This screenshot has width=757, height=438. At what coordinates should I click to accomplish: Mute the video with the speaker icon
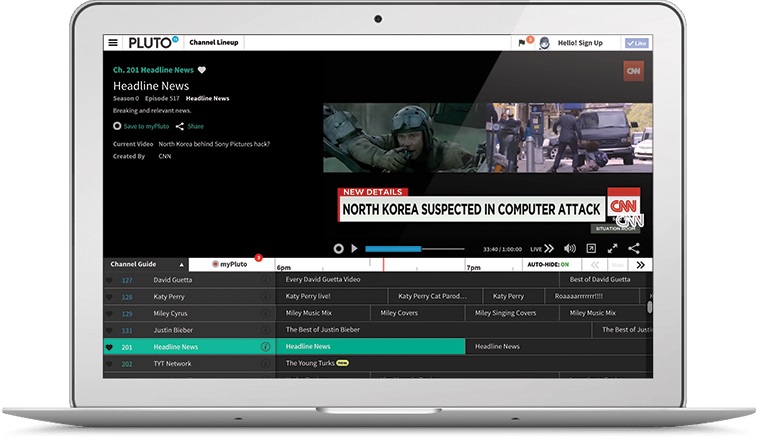(x=570, y=248)
